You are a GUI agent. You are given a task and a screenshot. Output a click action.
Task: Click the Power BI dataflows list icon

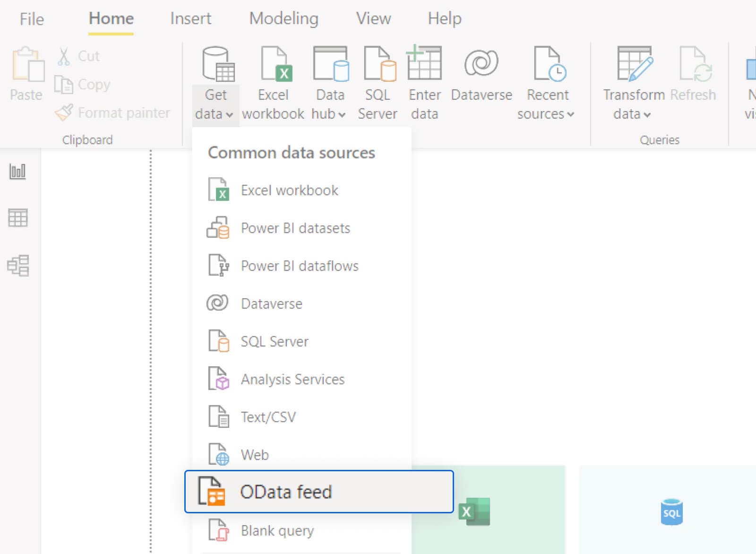click(219, 265)
